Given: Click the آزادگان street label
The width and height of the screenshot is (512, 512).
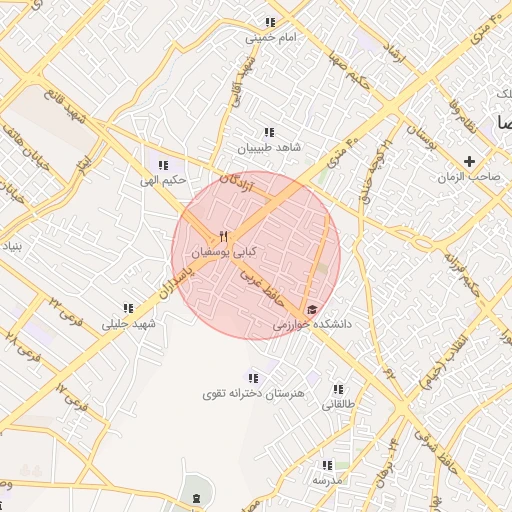Looking at the screenshot, I should 237,183.
